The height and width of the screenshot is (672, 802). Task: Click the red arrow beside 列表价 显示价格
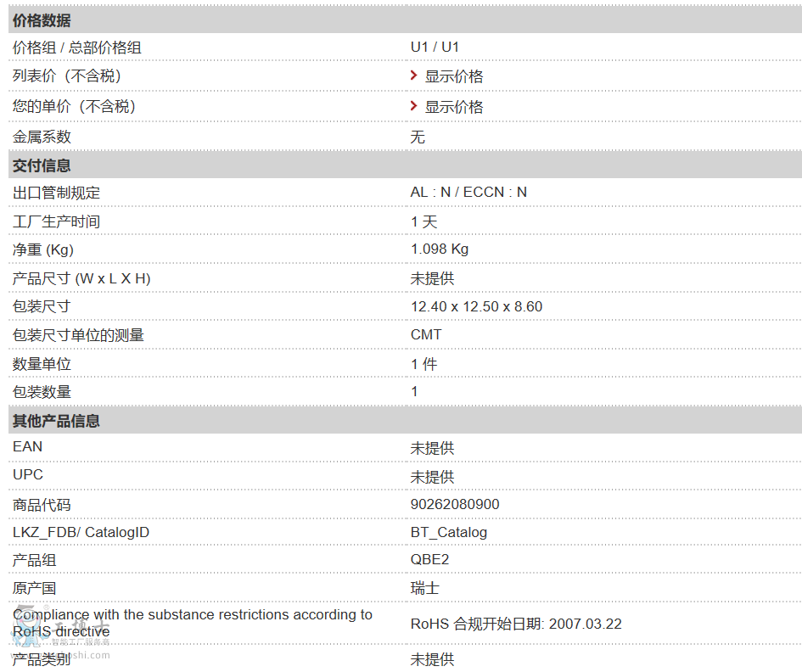(x=413, y=76)
